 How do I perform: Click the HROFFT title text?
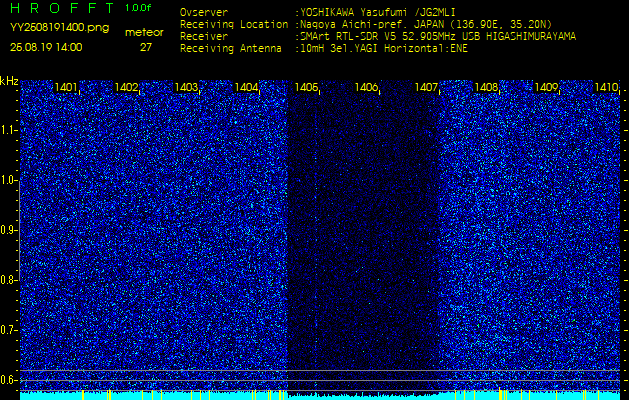tap(63, 8)
